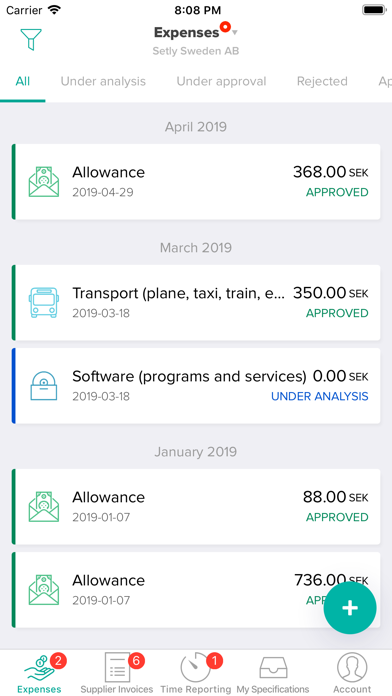392x696 pixels.
Task: Open the My Specifications tray icon
Action: pos(273,668)
